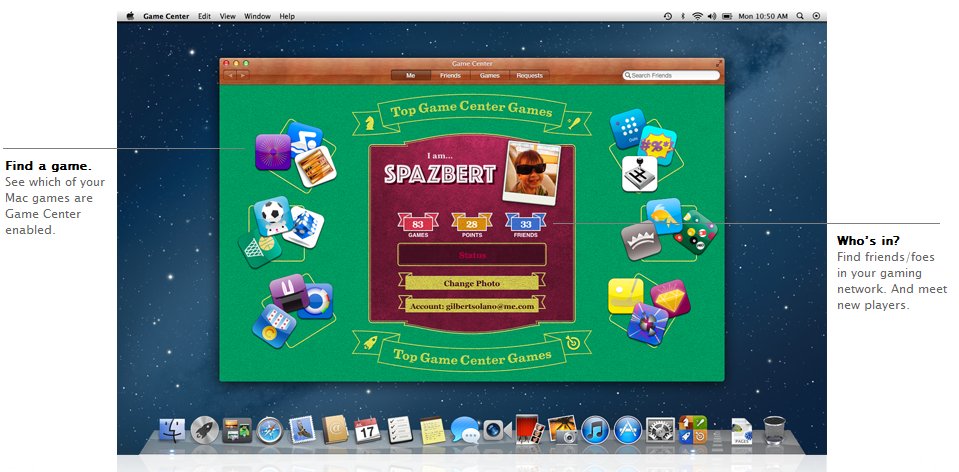Open the purple bunny hat game icon
The image size is (959, 472).
click(289, 293)
